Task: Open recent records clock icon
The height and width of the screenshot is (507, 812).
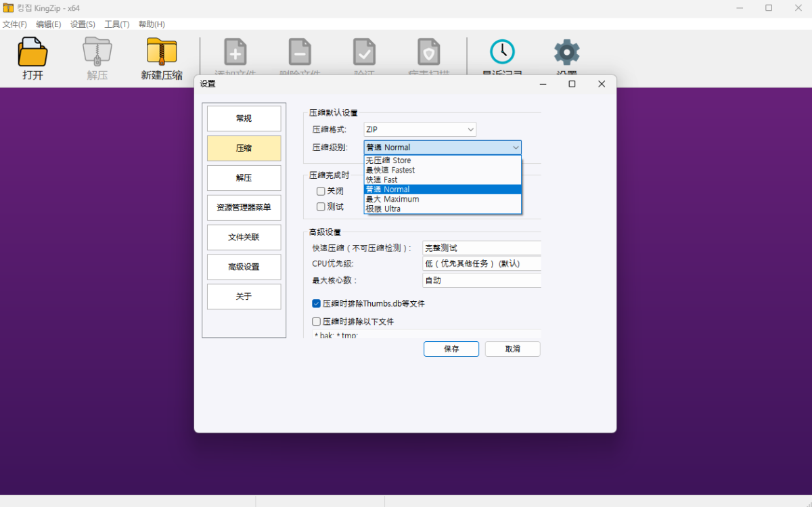Action: pyautogui.click(x=502, y=51)
